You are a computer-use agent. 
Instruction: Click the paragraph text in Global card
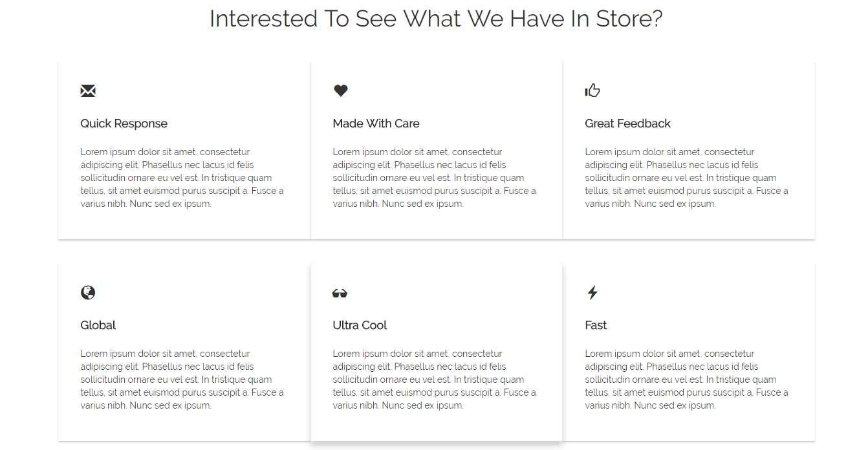(x=182, y=380)
